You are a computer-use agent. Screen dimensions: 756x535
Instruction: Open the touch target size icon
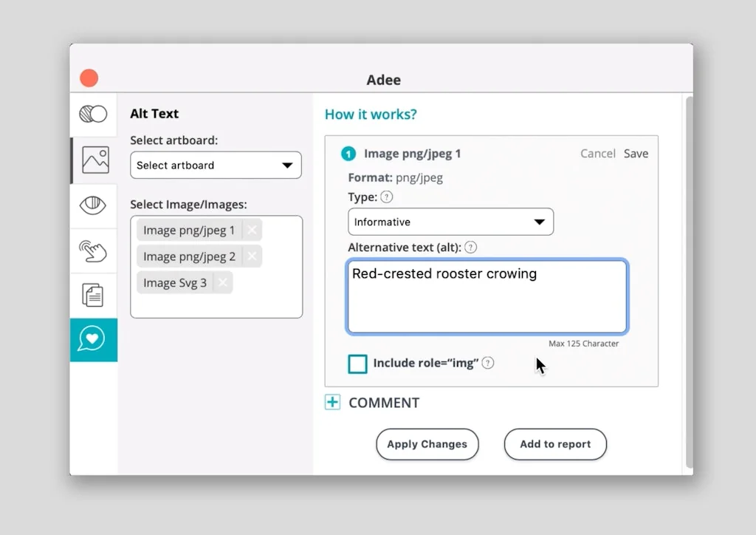[94, 251]
